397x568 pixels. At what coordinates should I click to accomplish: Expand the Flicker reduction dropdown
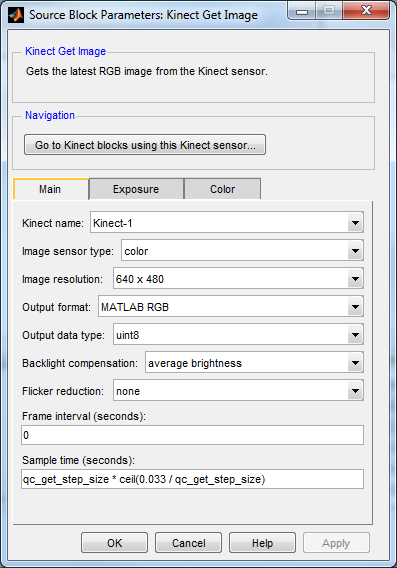pyautogui.click(x=238, y=390)
